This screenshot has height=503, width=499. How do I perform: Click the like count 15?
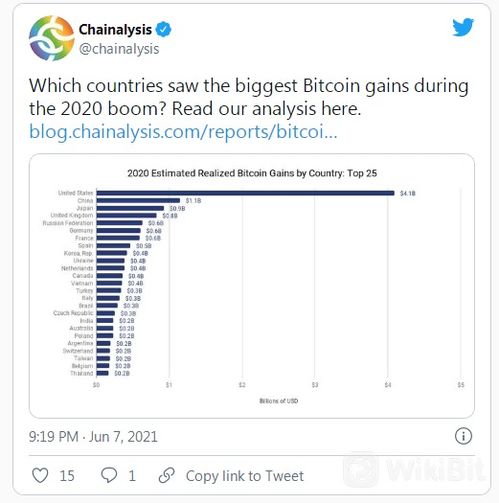point(67,476)
